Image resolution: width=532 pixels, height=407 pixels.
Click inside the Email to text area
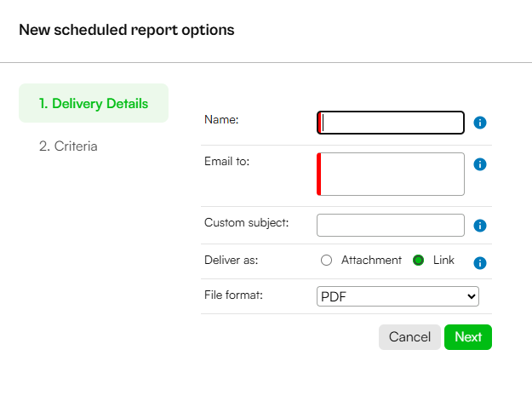(391, 175)
